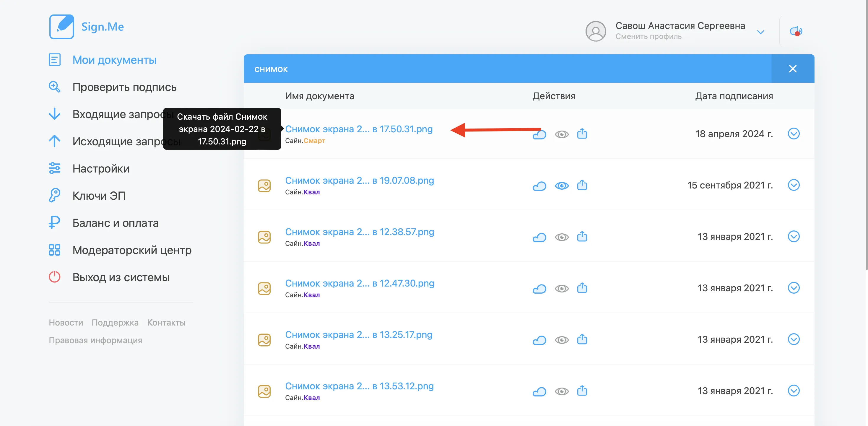The height and width of the screenshot is (426, 868).
Task: Open Контакты footer link
Action: tap(166, 323)
